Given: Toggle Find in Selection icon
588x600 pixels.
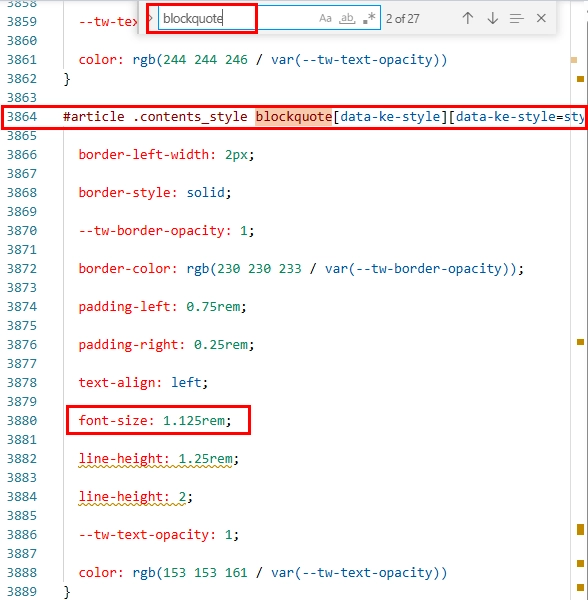Looking at the screenshot, I should click(x=516, y=18).
